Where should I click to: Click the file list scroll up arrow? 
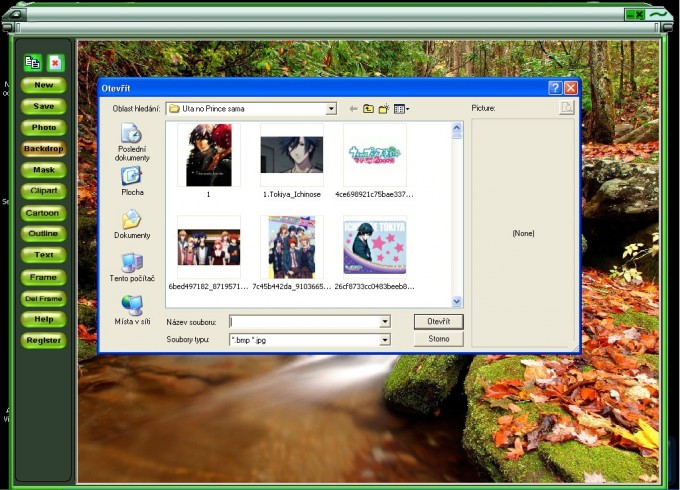tap(457, 128)
